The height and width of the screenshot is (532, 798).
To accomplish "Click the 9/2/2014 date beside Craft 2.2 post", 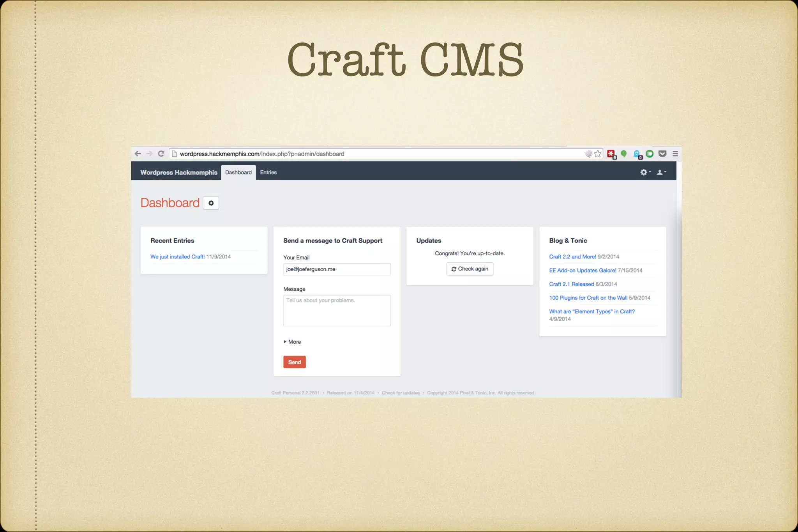I will pos(608,256).
